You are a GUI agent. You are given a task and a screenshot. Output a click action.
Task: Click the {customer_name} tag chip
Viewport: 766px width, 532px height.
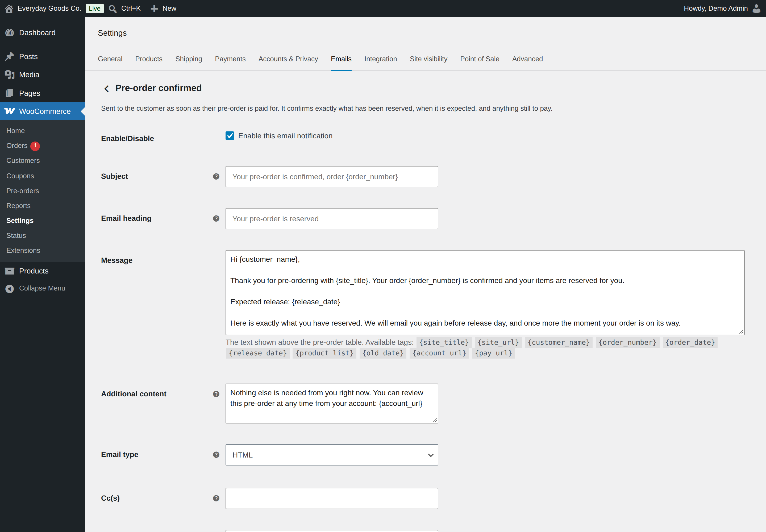pyautogui.click(x=559, y=342)
